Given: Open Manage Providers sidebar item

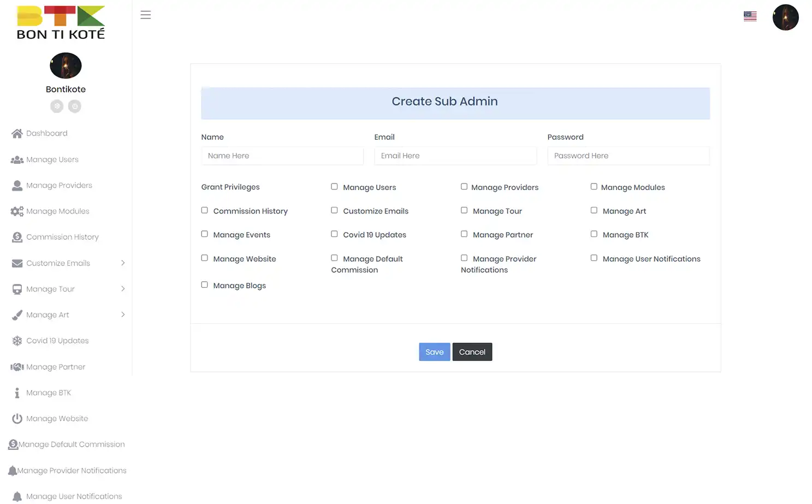Looking at the screenshot, I should pyautogui.click(x=59, y=185).
